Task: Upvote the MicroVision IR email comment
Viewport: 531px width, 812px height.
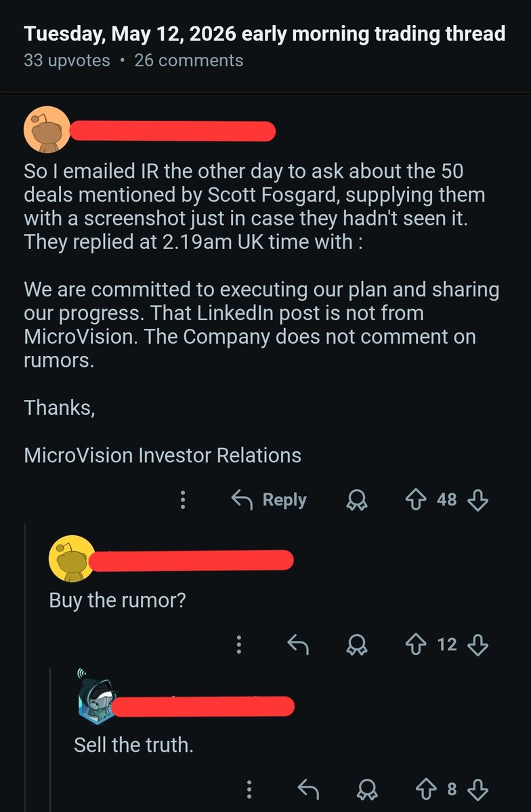Action: click(415, 500)
